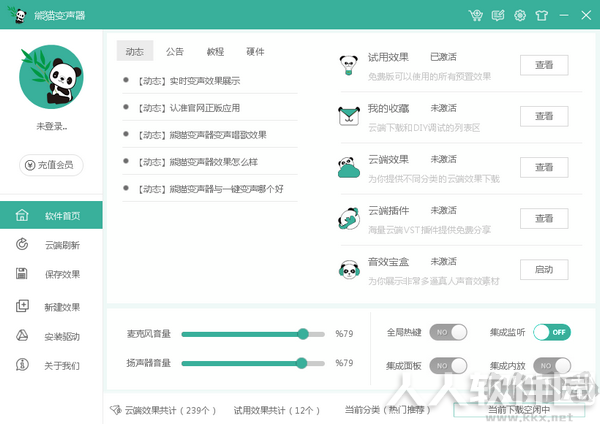Click the 我的收藏 envelope icon
Image resolution: width=600 pixels, height=424 pixels.
click(x=349, y=116)
